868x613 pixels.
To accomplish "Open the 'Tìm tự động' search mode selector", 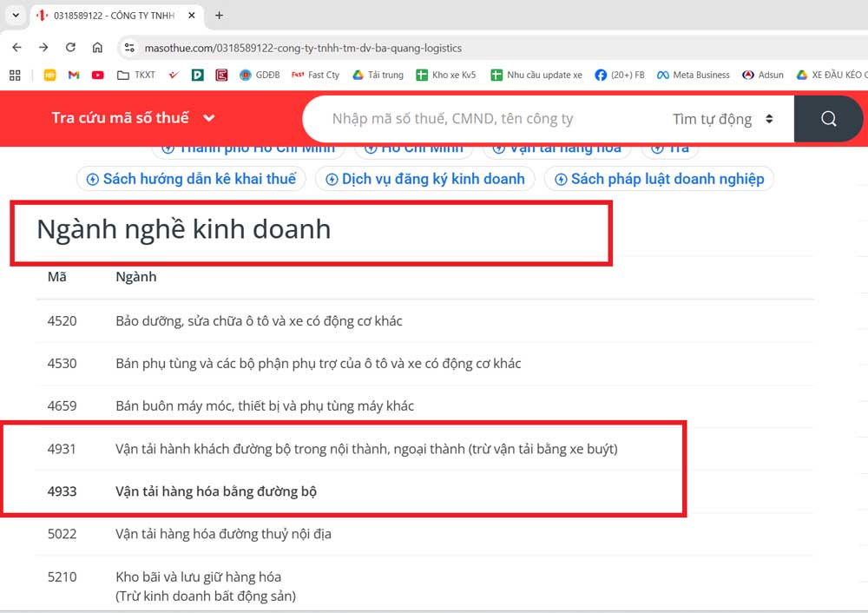I will (x=724, y=118).
